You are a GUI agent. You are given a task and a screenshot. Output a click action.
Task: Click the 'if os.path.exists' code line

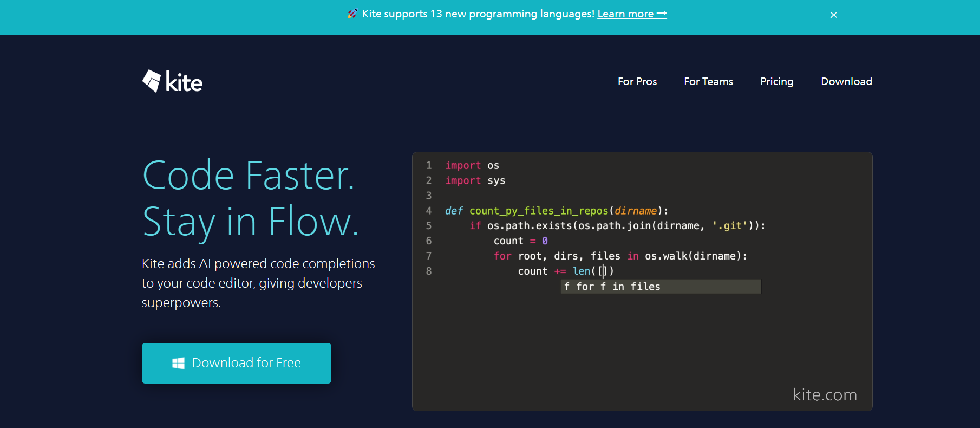coord(617,225)
